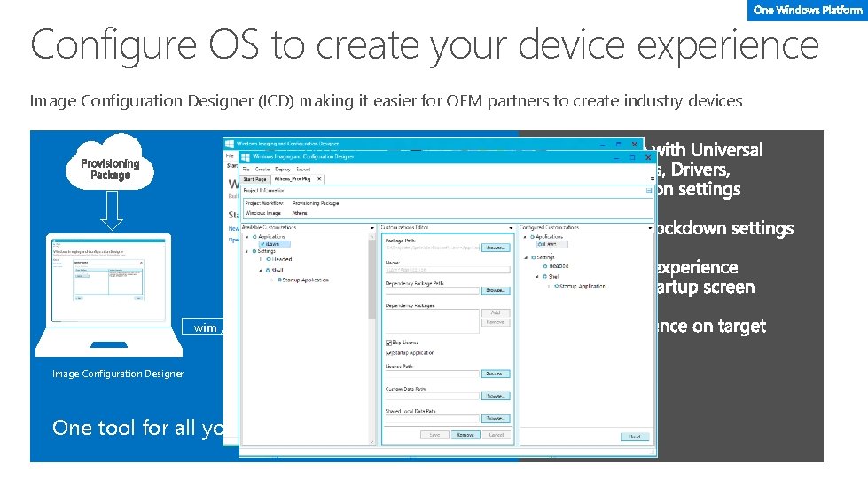Click Browse next to License Path
This screenshot has width=868, height=489.
click(x=496, y=374)
